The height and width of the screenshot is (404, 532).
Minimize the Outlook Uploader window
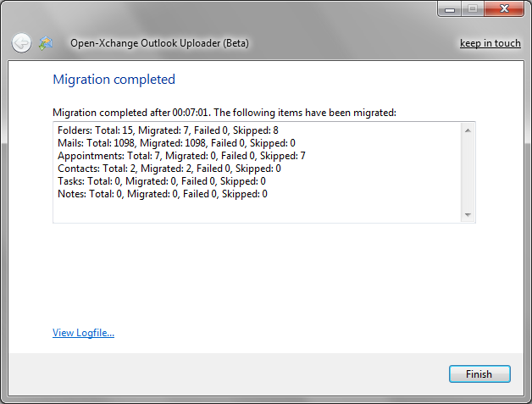click(450, 8)
